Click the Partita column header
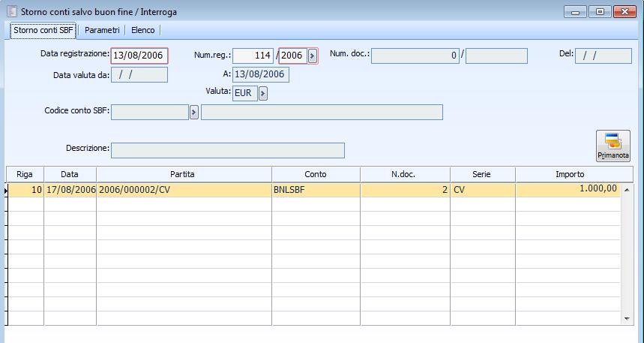 tap(184, 174)
